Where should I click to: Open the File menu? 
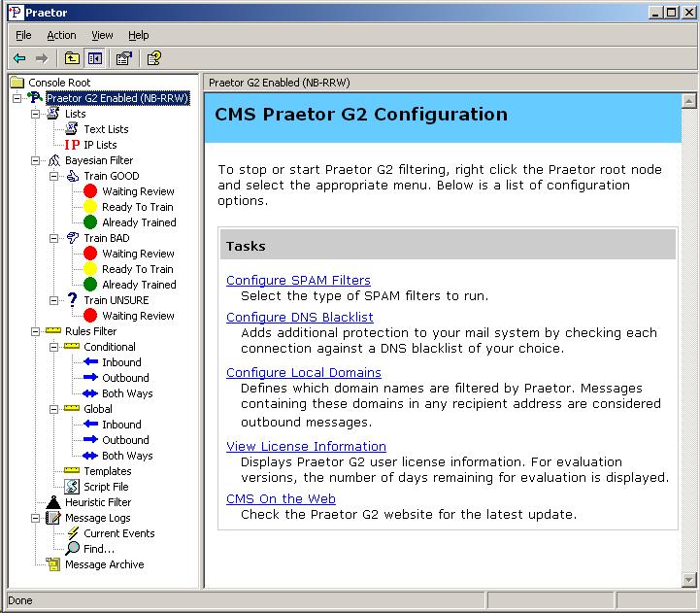[23, 35]
